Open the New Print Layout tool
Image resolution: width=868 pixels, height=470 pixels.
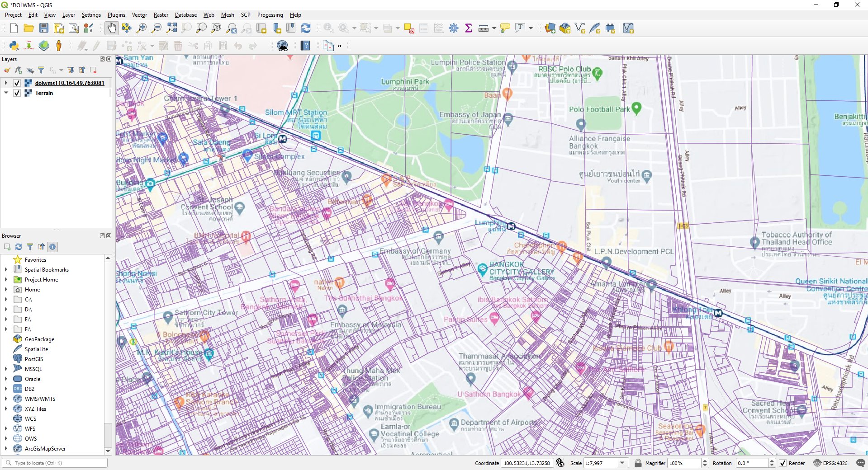[59, 28]
